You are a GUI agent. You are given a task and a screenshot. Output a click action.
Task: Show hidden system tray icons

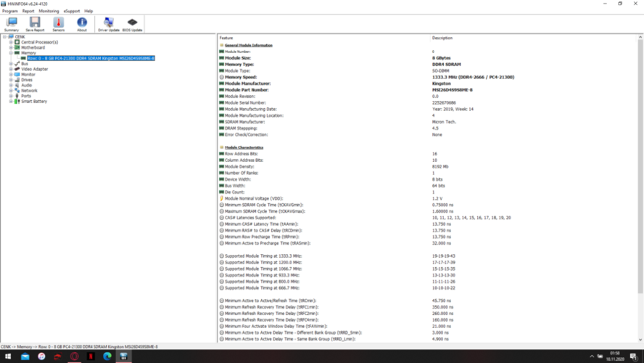pyautogui.click(x=592, y=356)
